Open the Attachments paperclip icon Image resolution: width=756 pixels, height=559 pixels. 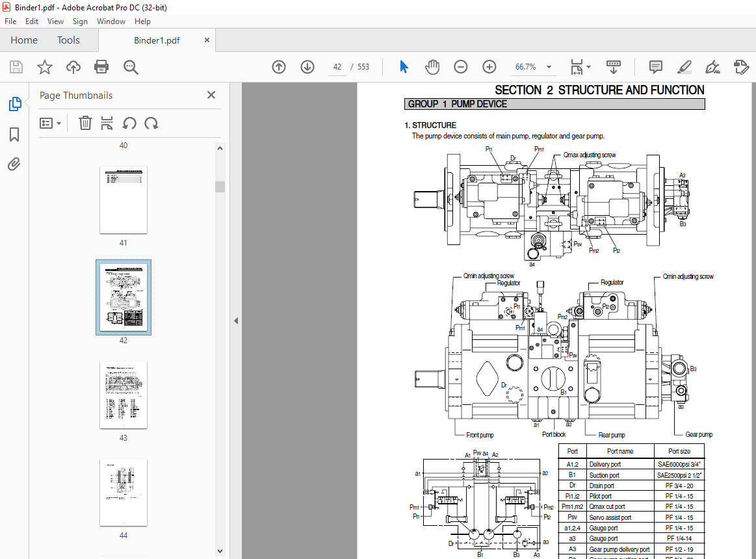14,164
